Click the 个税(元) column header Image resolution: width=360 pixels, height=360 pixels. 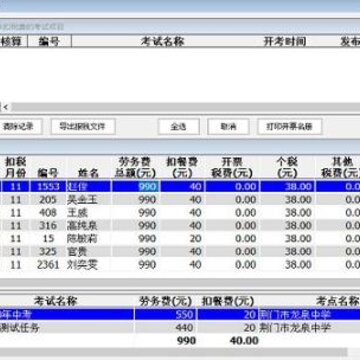tap(287, 167)
